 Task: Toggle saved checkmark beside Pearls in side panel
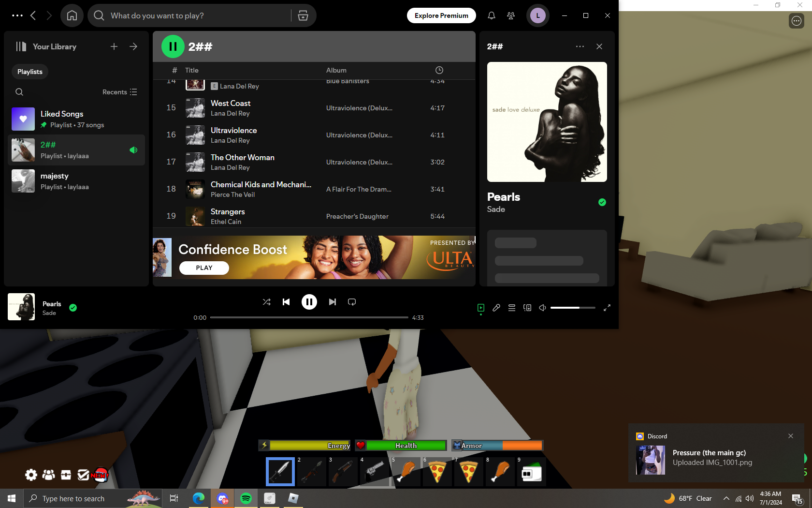click(602, 202)
